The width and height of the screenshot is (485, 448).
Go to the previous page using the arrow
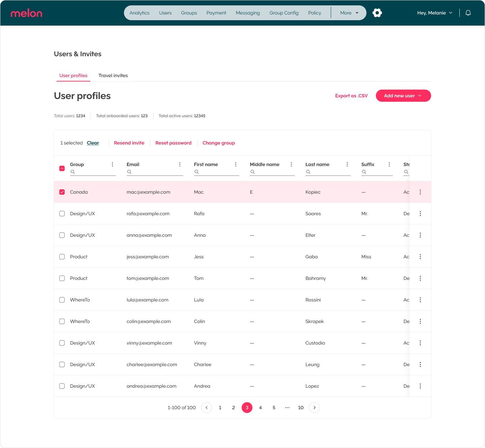[206, 408]
